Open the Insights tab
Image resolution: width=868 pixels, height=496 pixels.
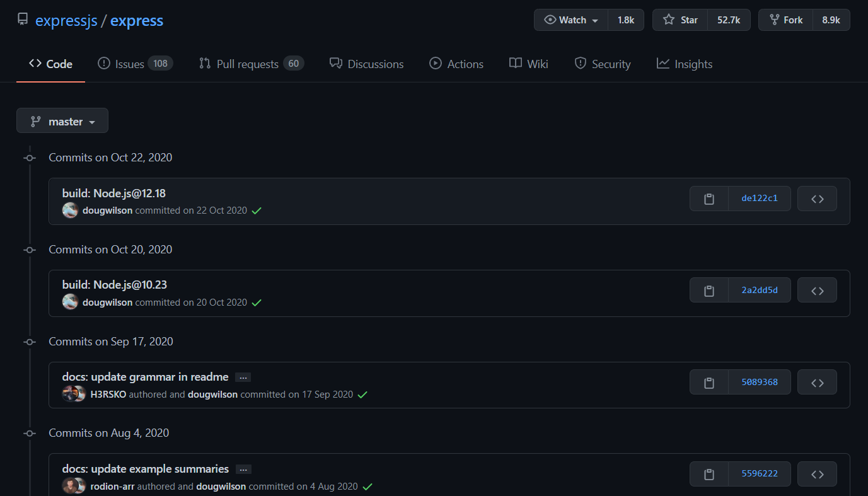pos(685,64)
